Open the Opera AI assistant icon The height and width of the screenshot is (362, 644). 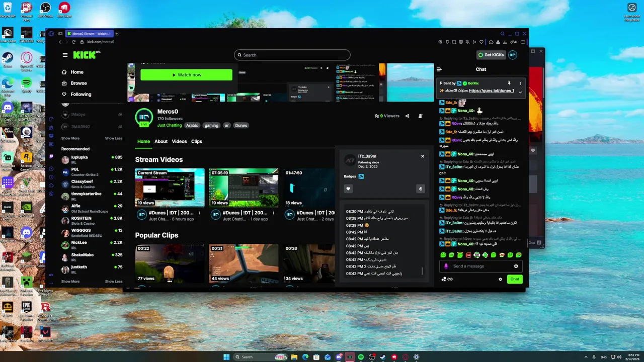514,42
